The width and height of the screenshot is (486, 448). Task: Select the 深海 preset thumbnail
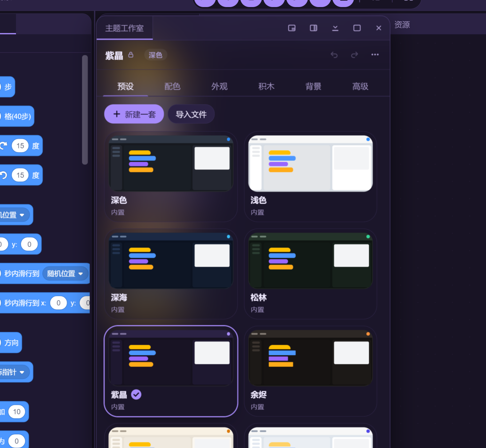171,260
